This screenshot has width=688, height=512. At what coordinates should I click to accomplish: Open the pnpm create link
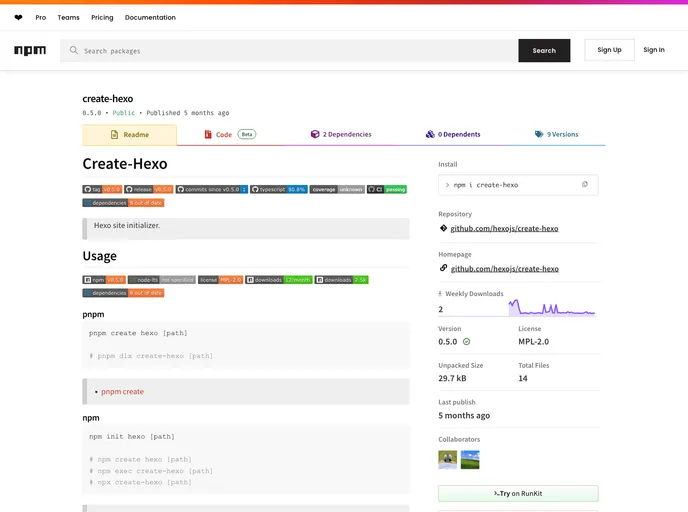tap(122, 391)
